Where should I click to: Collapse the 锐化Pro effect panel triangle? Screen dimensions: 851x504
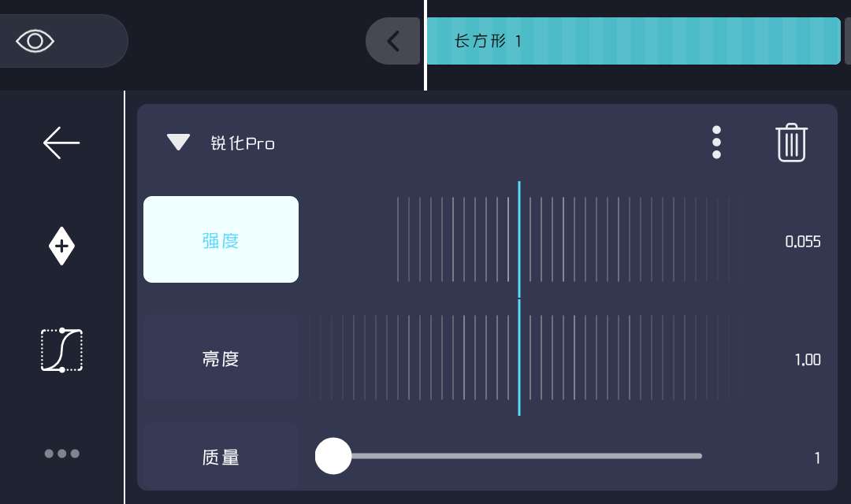tap(179, 143)
